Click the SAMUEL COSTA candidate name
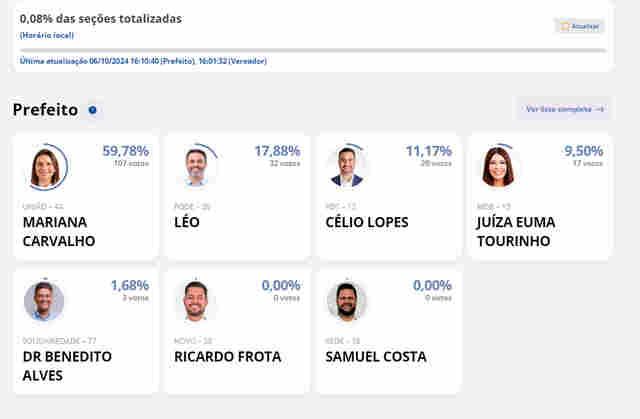640x419 pixels. click(x=376, y=357)
